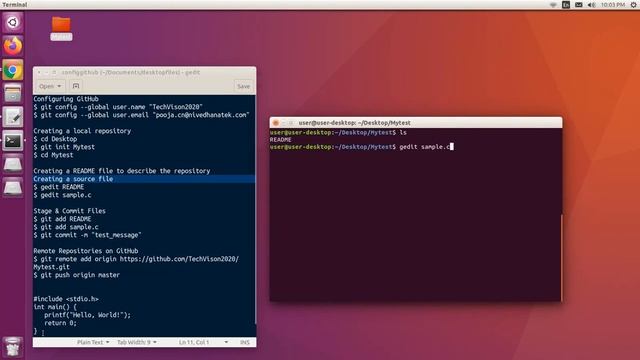Launch Firefox from the dock
640x360 pixels.
click(x=13, y=46)
